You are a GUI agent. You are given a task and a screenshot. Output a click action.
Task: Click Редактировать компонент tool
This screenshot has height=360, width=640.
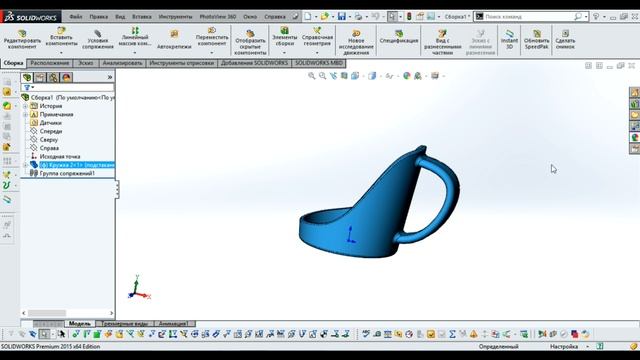22,39
